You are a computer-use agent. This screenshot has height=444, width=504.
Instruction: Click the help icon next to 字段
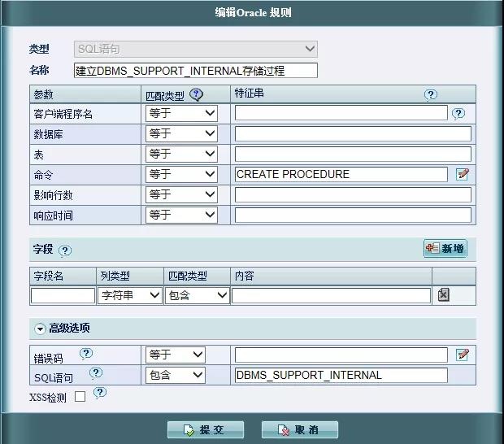tap(65, 251)
